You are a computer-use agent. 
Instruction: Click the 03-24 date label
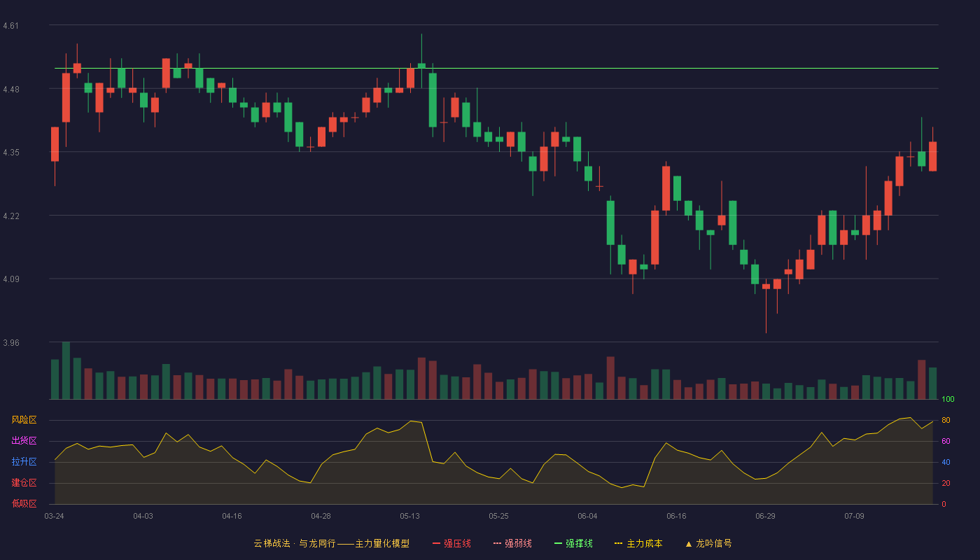(54, 516)
